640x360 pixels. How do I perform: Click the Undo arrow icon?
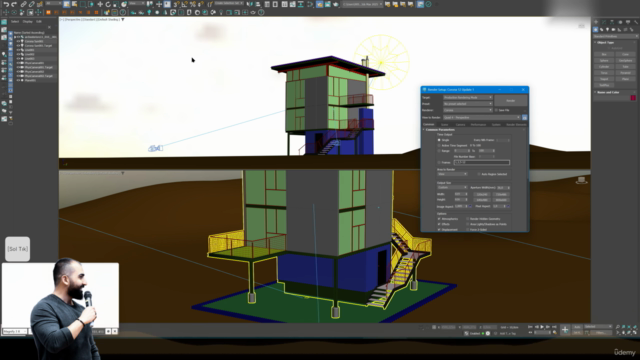click(x=6, y=4)
